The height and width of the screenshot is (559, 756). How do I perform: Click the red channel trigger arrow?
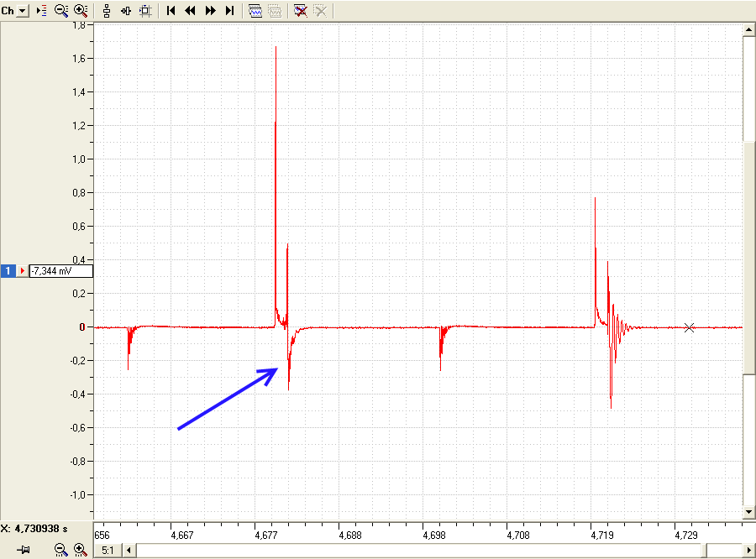pos(22,271)
